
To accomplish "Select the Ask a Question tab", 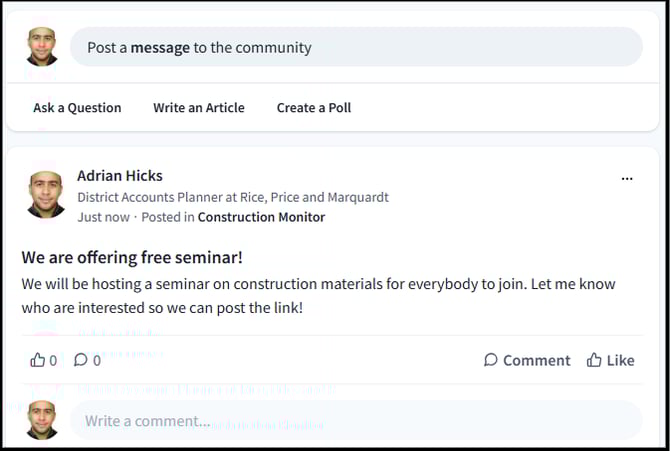I will coord(77,108).
